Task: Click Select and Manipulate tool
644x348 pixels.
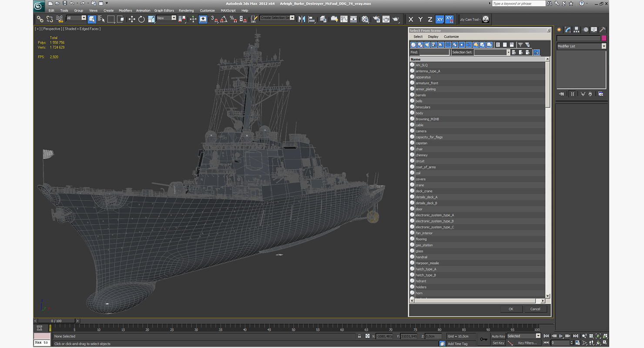Action: pyautogui.click(x=193, y=19)
